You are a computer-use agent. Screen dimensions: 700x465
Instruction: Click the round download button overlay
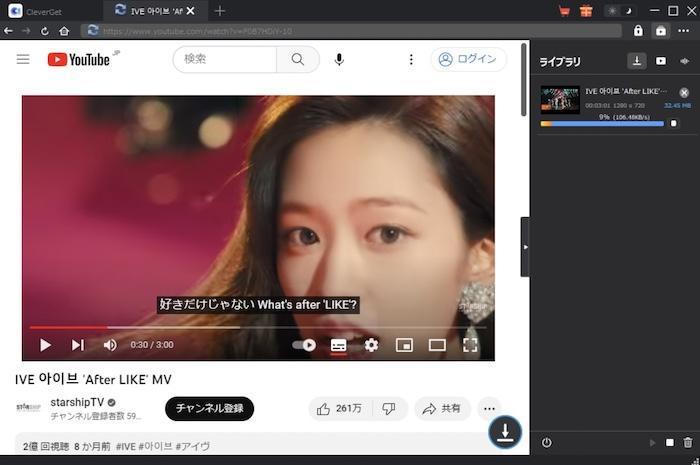pyautogui.click(x=505, y=432)
